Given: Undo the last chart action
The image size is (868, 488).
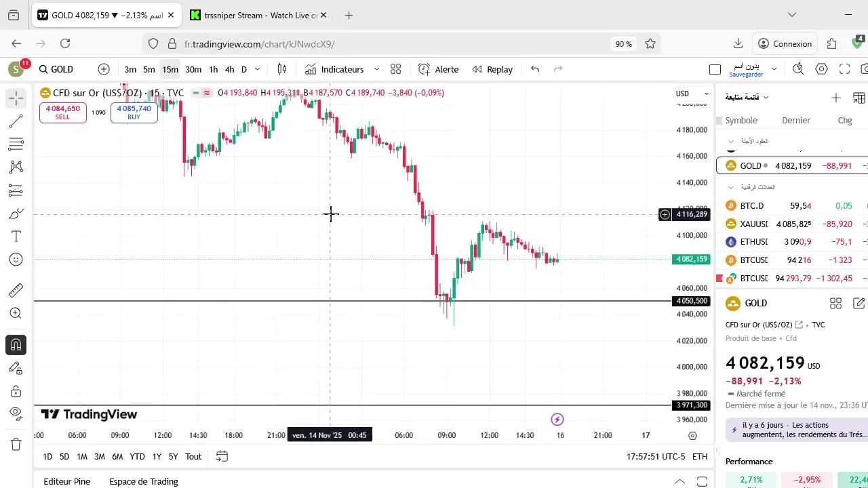Looking at the screenshot, I should coord(535,69).
